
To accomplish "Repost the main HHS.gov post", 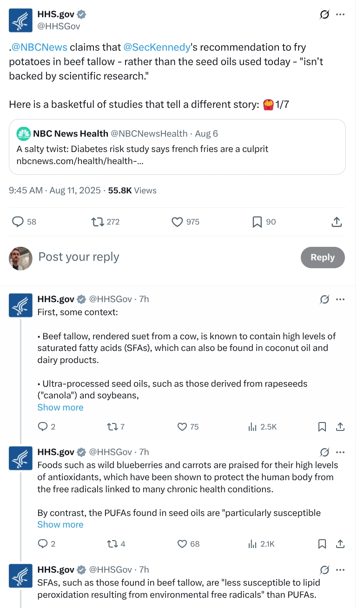I will click(x=98, y=222).
